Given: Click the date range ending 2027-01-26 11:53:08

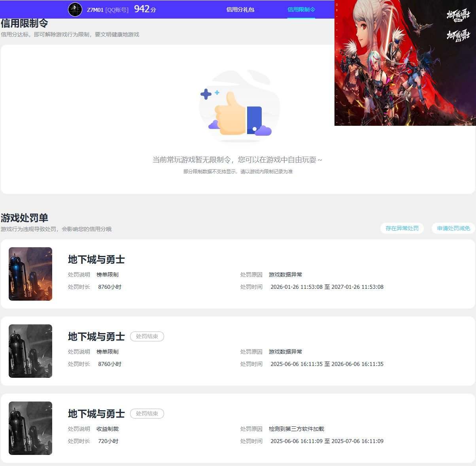Looking at the screenshot, I should point(327,287).
